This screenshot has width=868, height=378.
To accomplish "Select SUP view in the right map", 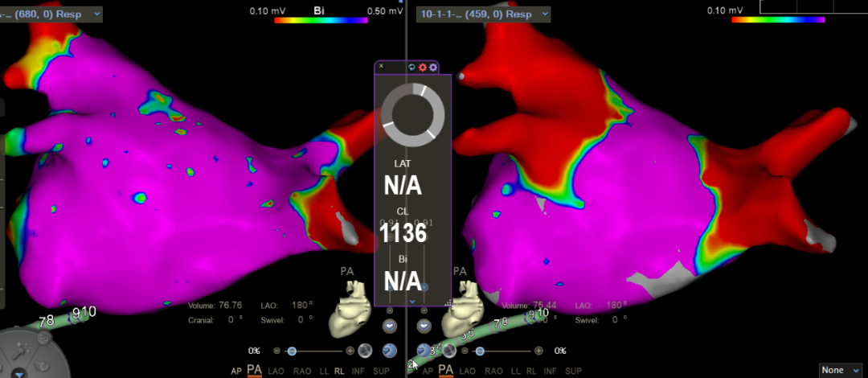I will point(574,371).
